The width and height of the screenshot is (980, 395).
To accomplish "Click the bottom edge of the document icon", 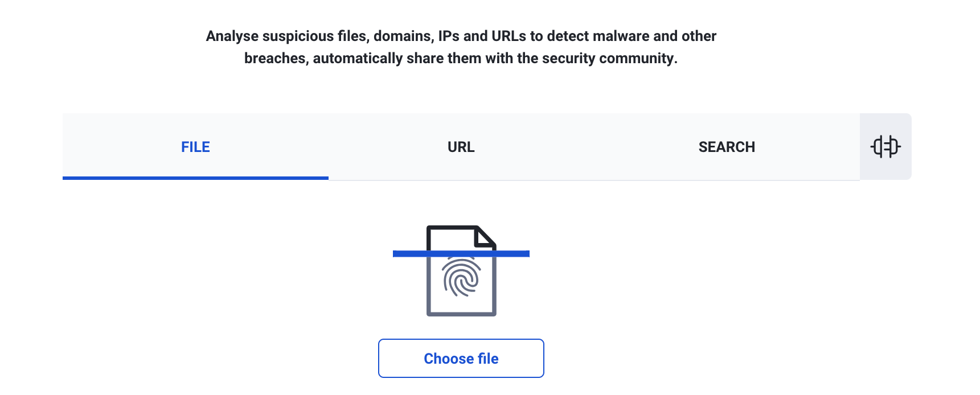I will [x=461, y=314].
